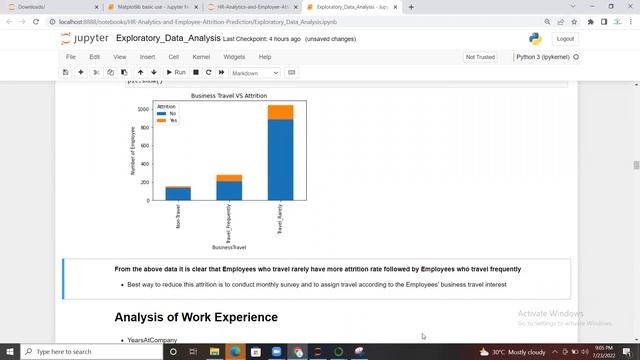Open the browser side panel icon
Screen dimensions: 640x360
point(604,22)
